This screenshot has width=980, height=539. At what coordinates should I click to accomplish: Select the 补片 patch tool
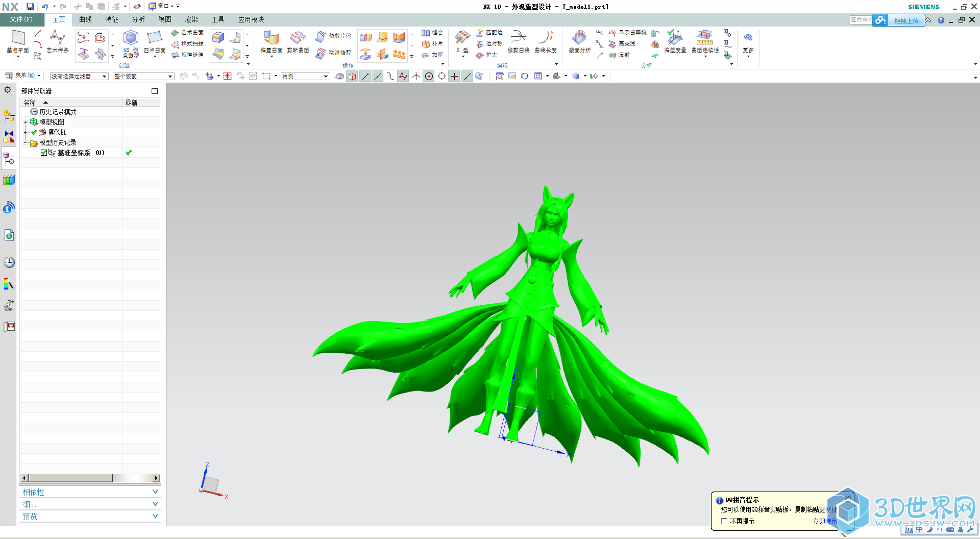(x=432, y=44)
